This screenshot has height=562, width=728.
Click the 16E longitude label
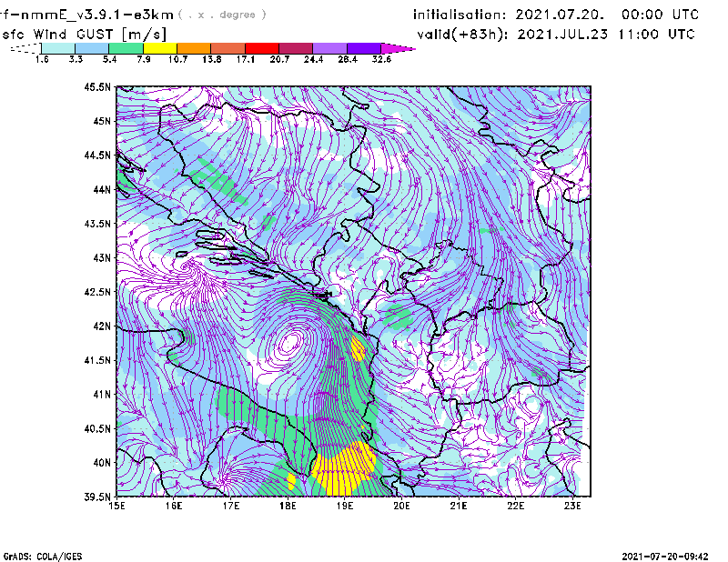174,506
